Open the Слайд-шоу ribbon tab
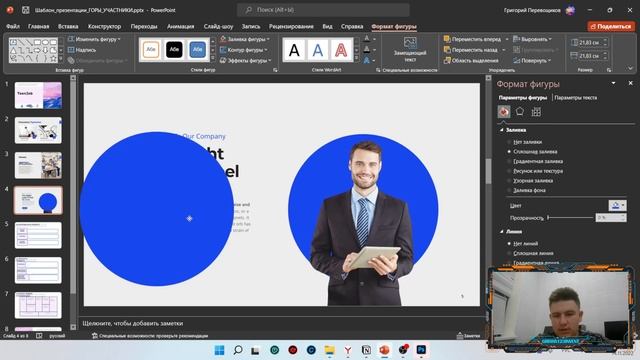This screenshot has width=640, height=360. pos(218,26)
